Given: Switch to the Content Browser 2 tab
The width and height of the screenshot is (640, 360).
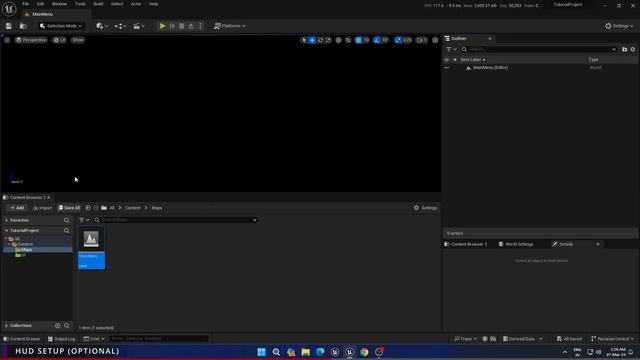Looking at the screenshot, I should [x=466, y=244].
